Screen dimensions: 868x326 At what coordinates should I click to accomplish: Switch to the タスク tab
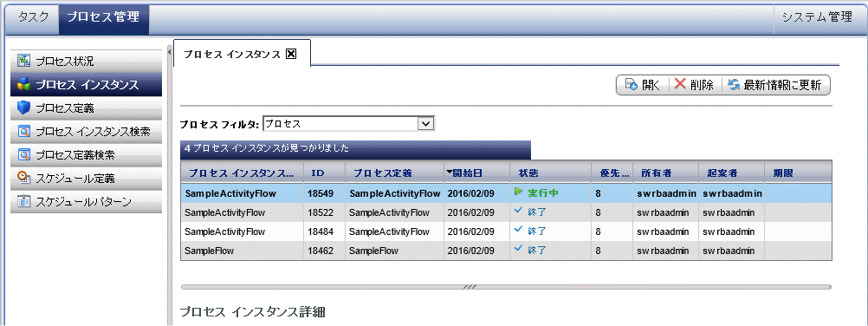(33, 16)
